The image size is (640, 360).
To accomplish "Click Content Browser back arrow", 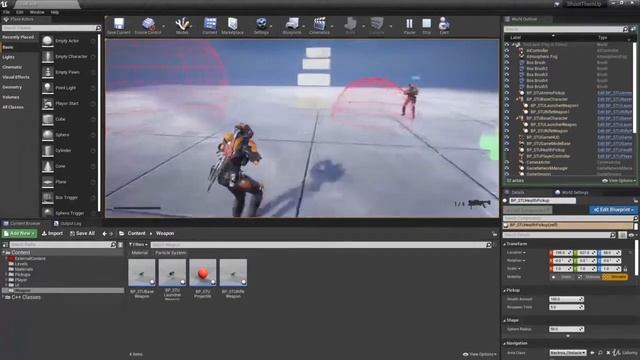I will coord(104,233).
